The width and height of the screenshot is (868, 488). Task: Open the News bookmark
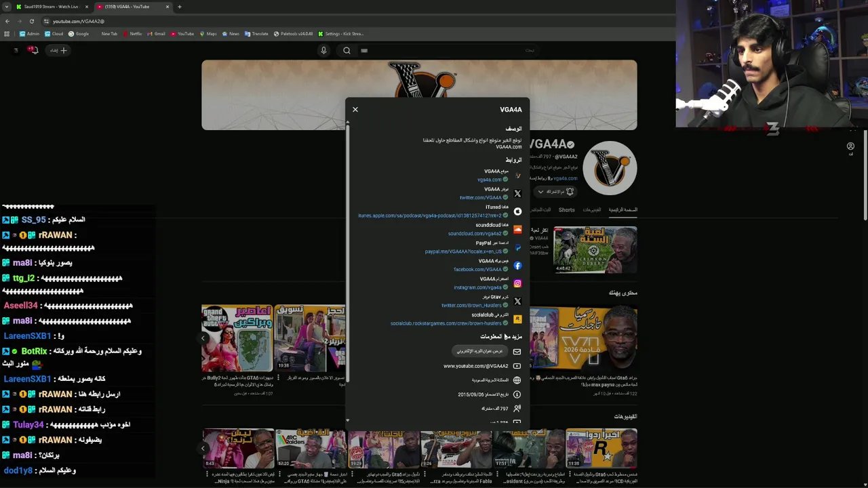[x=231, y=34]
